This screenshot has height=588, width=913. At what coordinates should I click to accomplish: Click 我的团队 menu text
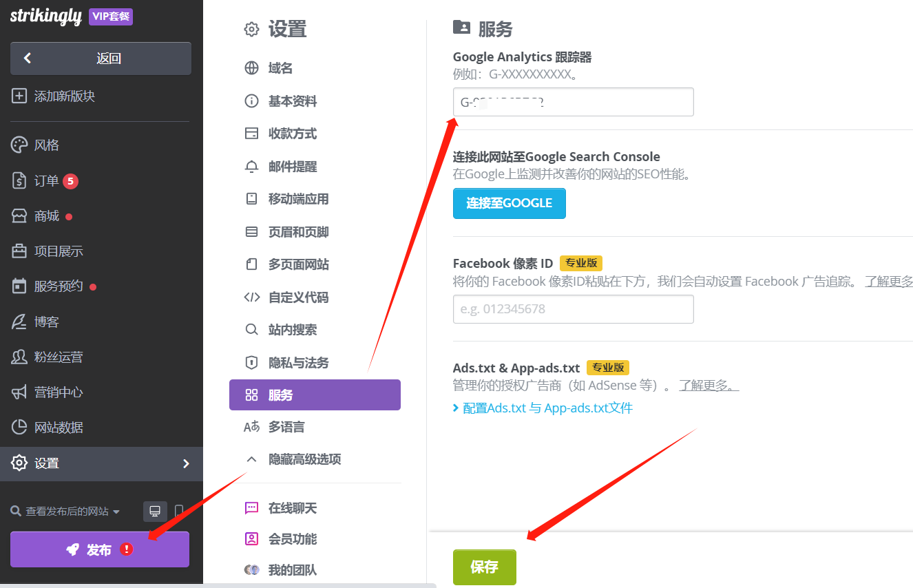point(293,570)
